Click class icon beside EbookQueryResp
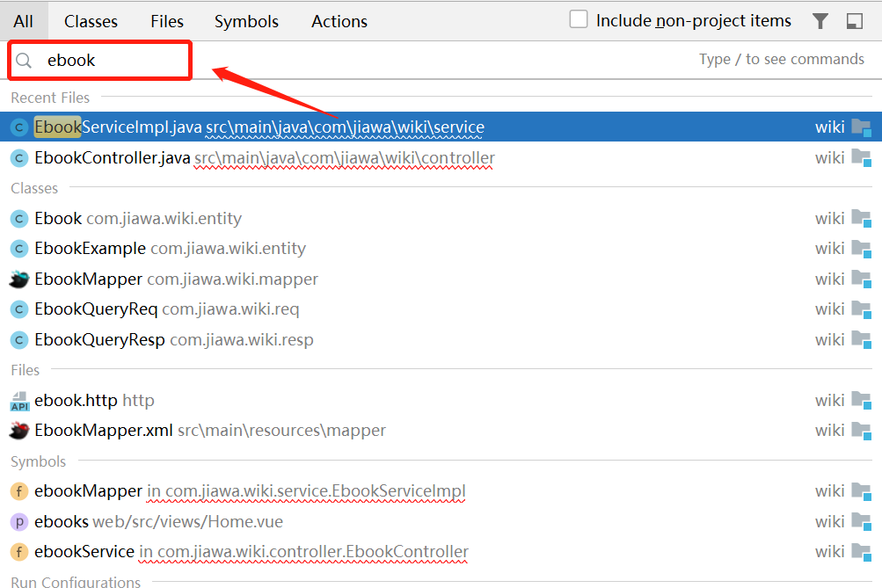This screenshot has width=882, height=588. pos(19,340)
